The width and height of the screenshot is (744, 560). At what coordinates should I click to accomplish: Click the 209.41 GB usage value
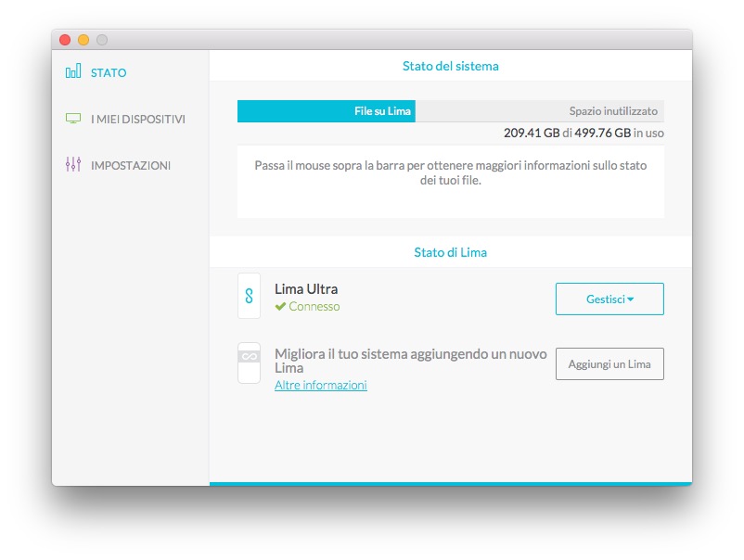(x=532, y=133)
